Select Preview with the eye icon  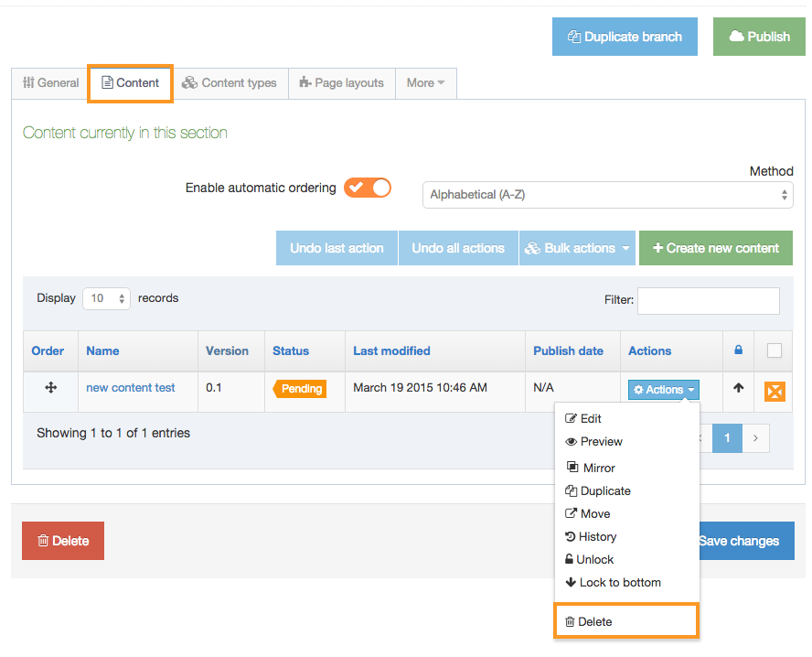[x=601, y=441]
